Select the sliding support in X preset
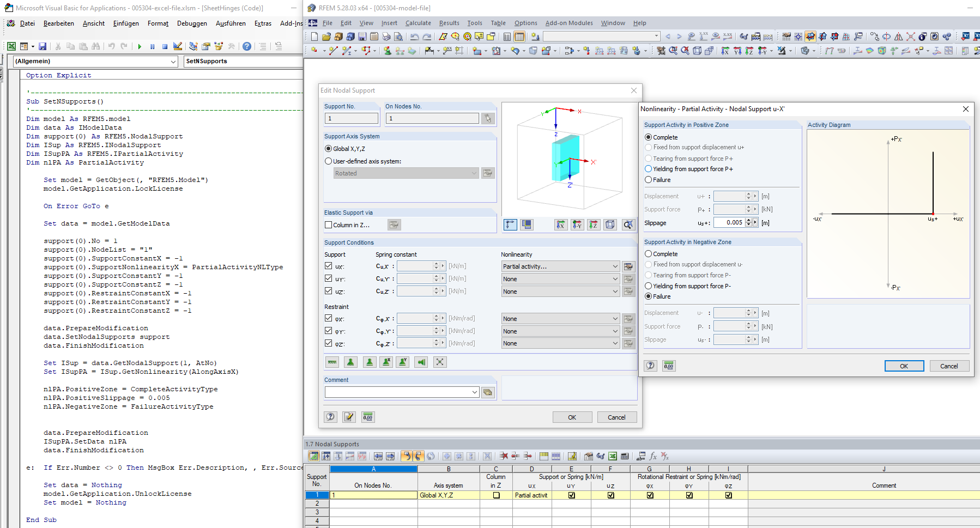980x528 pixels. tap(386, 362)
